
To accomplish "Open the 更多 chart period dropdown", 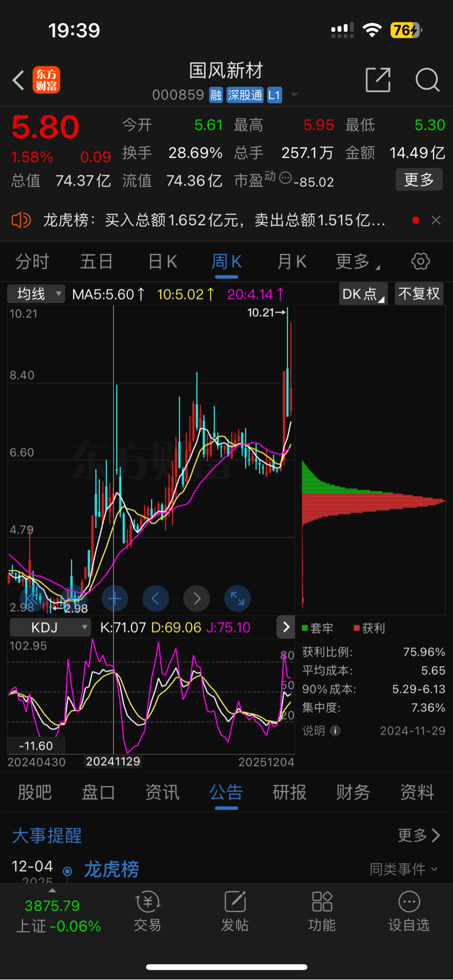I will pyautogui.click(x=357, y=262).
